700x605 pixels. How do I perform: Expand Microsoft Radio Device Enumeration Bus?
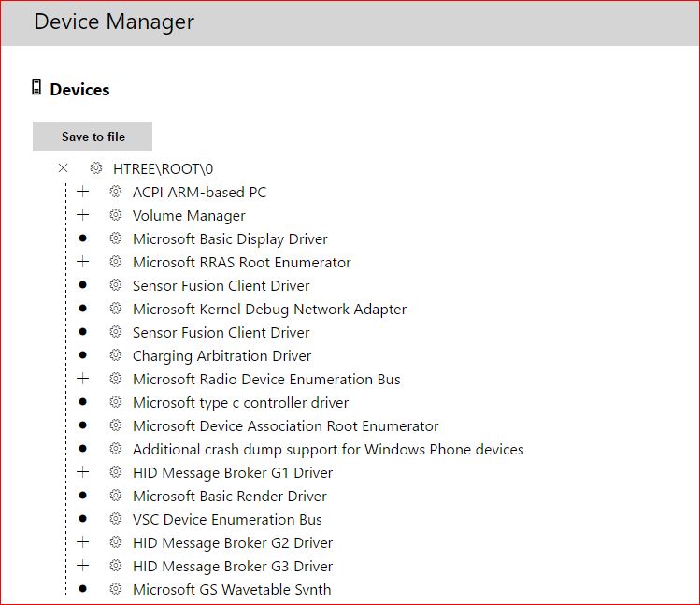pyautogui.click(x=83, y=379)
